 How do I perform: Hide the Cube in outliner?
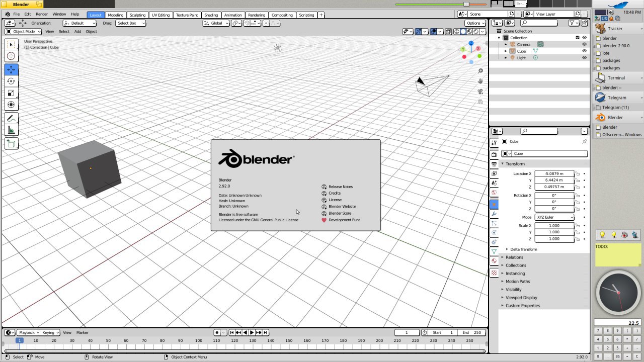(584, 51)
